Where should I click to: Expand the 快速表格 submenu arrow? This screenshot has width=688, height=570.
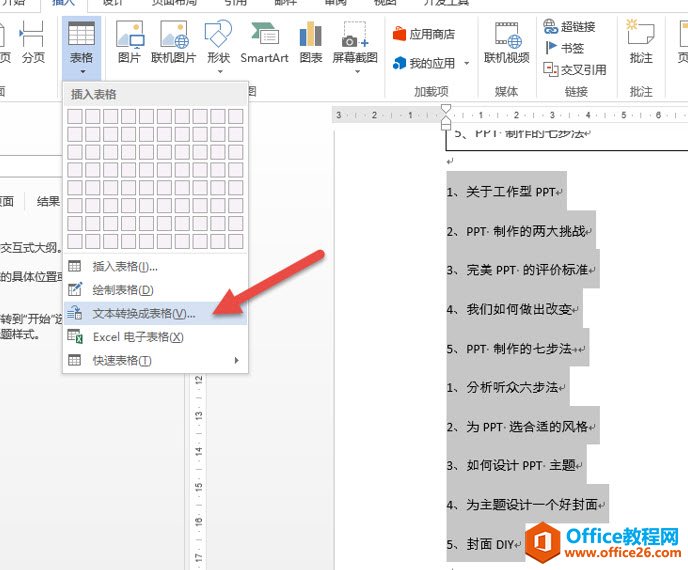[x=236, y=360]
